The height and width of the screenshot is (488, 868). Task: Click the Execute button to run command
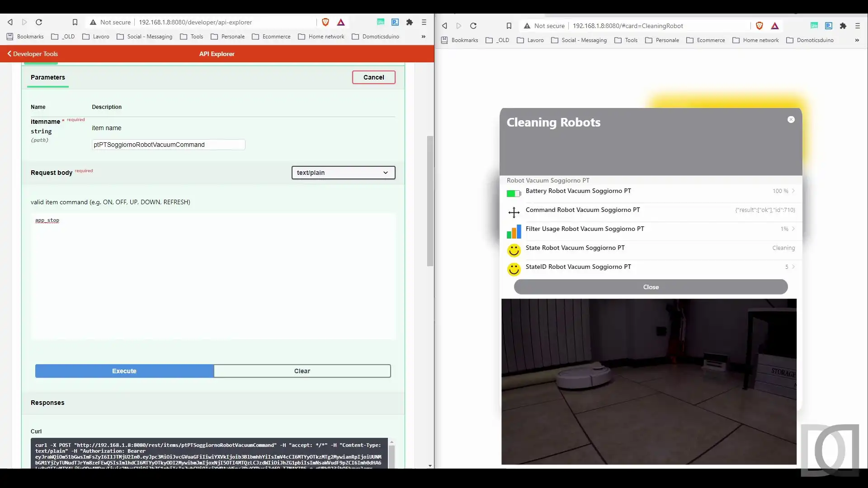click(x=124, y=371)
